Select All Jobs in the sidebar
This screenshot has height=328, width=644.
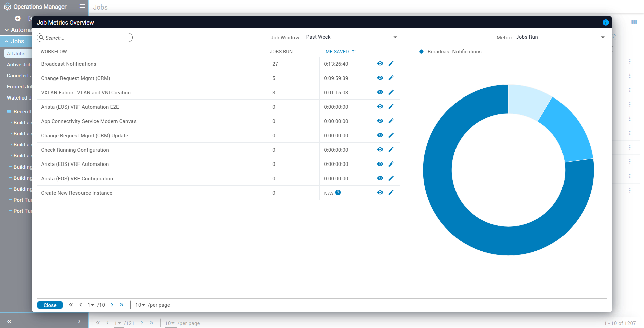click(16, 53)
